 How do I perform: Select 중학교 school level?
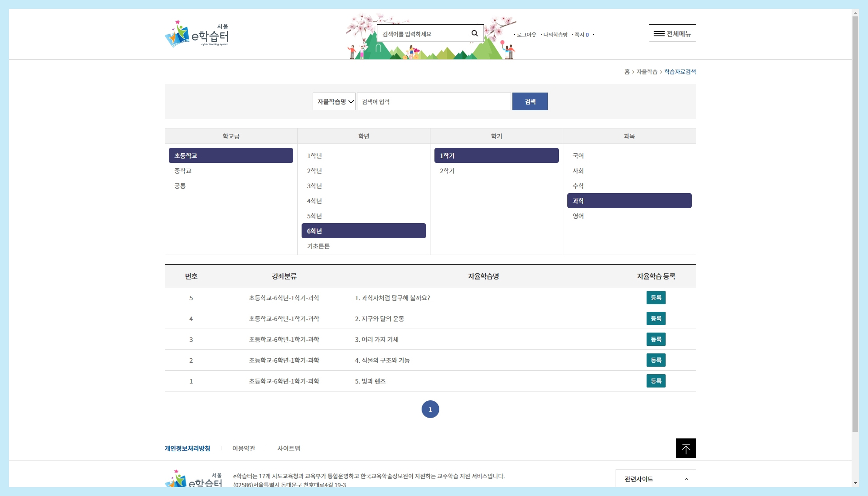tap(183, 171)
